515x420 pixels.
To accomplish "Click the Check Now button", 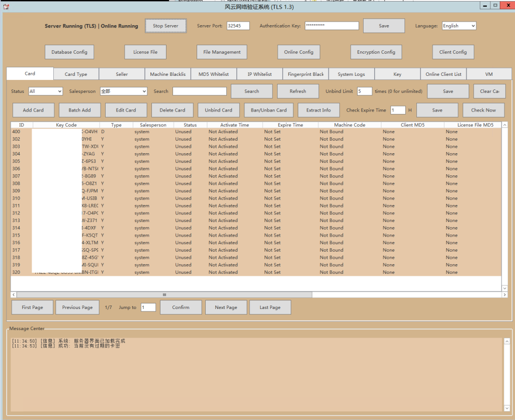I will click(483, 111).
